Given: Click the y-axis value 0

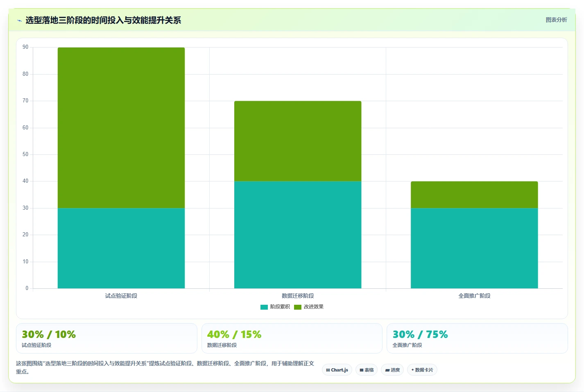Looking at the screenshot, I should click(27, 288).
